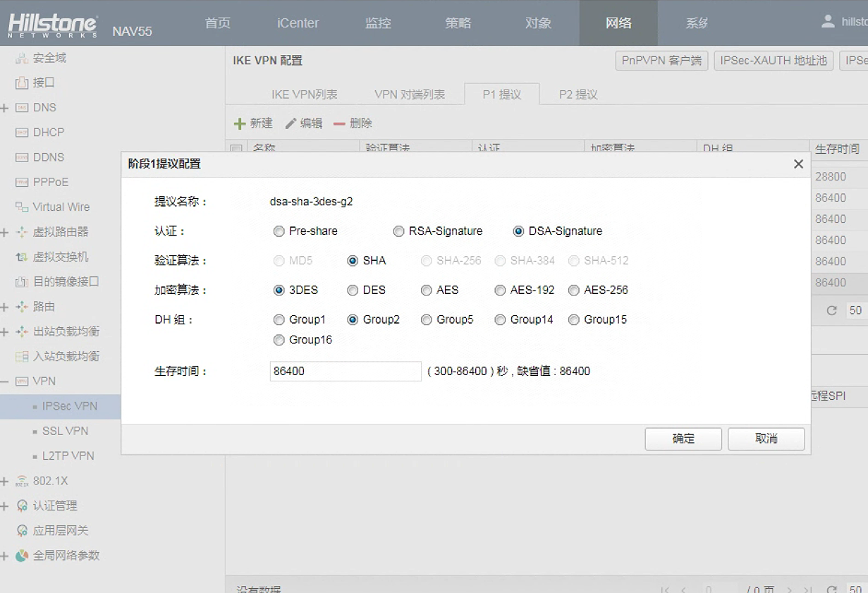Choose AES-256 encryption algorithm

[574, 291]
